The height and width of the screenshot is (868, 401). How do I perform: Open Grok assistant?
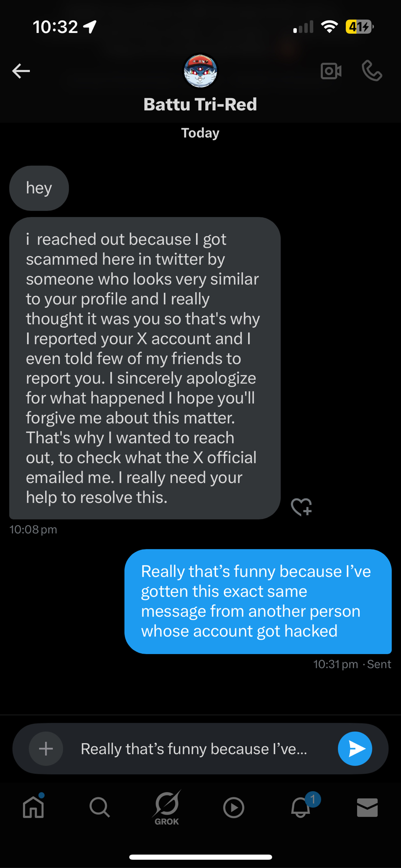pos(167,807)
